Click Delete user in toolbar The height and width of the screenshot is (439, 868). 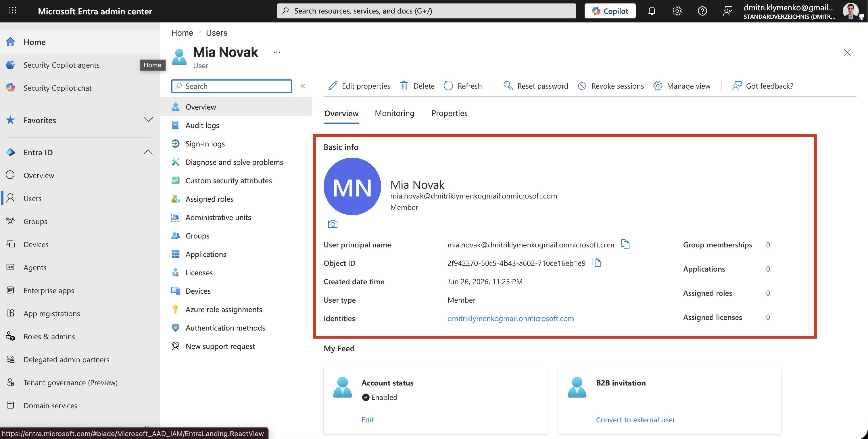[x=417, y=86]
